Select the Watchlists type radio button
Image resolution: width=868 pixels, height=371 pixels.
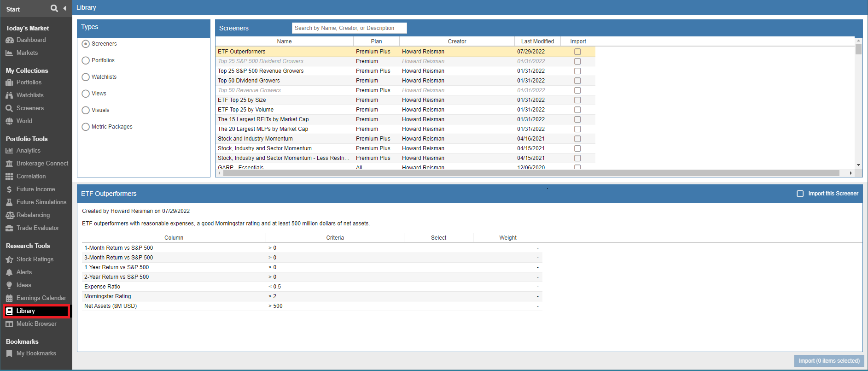[x=86, y=77]
